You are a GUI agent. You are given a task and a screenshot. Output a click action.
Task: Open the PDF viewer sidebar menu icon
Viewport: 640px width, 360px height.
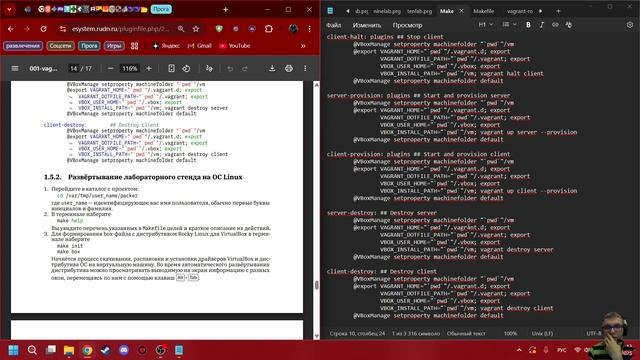tap(15, 69)
